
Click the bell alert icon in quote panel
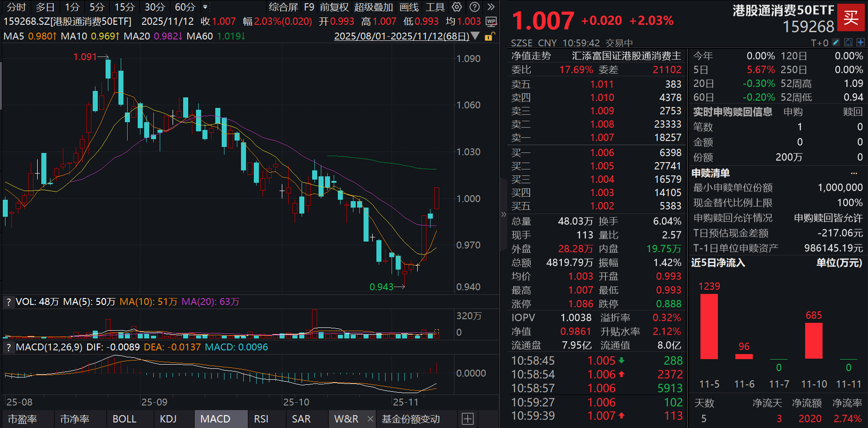click(848, 42)
